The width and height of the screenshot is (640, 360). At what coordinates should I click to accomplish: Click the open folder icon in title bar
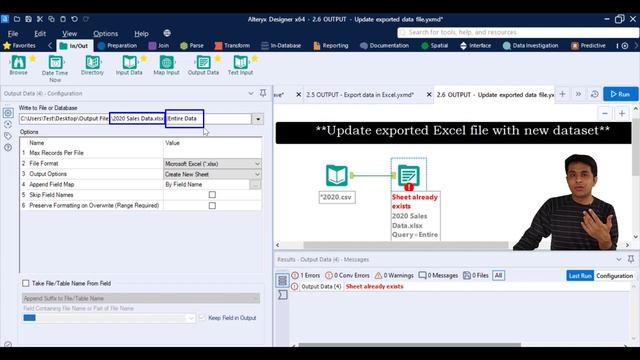tap(17, 19)
